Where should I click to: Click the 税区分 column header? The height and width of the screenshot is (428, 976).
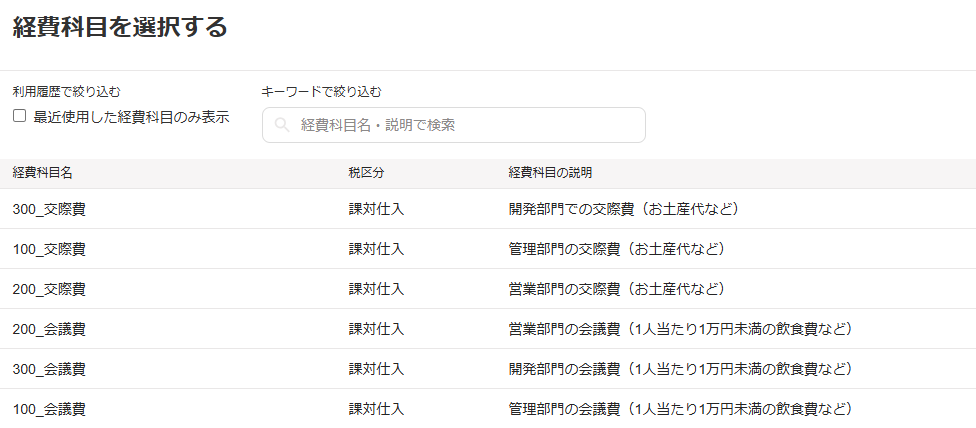366,173
